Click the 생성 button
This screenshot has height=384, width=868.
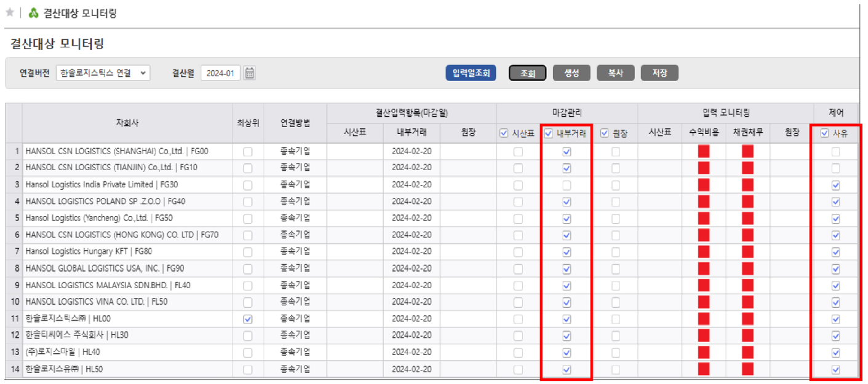point(572,72)
